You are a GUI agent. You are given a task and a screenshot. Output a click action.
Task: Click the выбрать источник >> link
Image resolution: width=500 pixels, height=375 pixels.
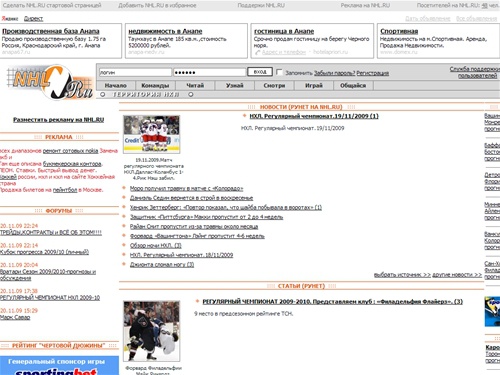tap(402, 275)
